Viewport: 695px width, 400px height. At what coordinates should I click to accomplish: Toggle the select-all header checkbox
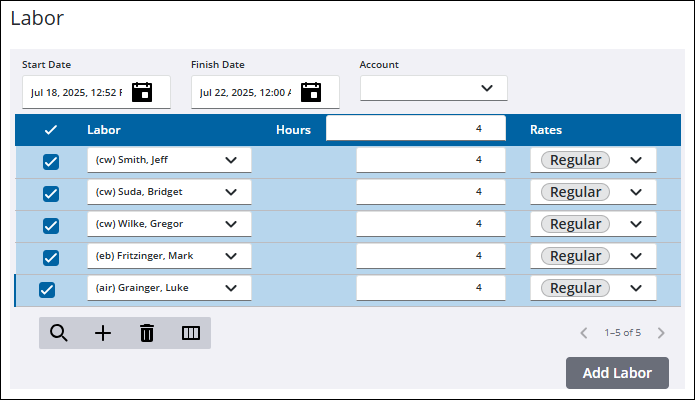click(51, 130)
